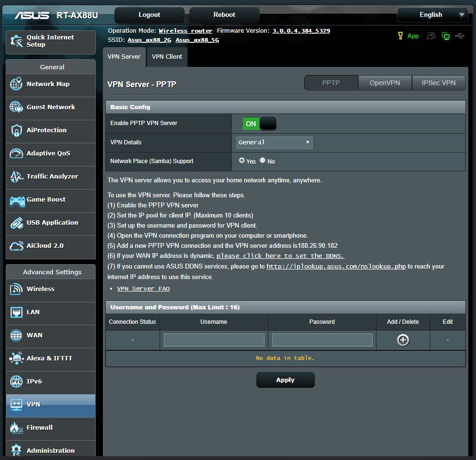The image size is (476, 460).
Task: Turn off the PPTP VPN Server switch
Action: pyautogui.click(x=259, y=124)
